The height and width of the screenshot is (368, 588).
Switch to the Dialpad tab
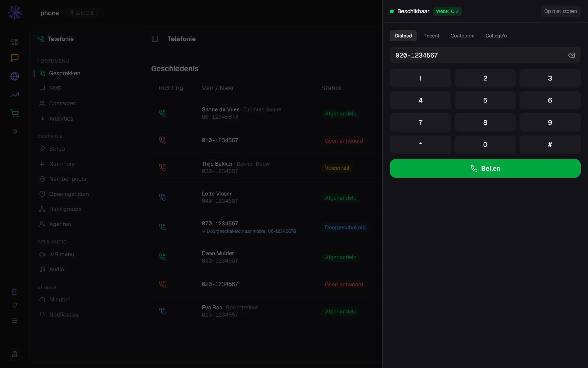403,36
